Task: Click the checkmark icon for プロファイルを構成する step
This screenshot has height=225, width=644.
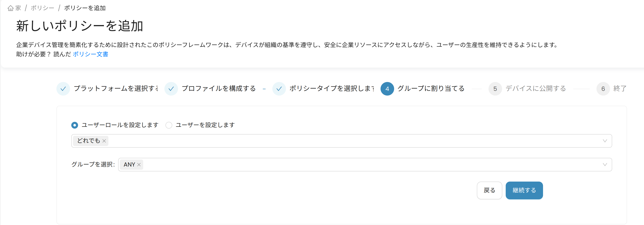Action: 171,89
